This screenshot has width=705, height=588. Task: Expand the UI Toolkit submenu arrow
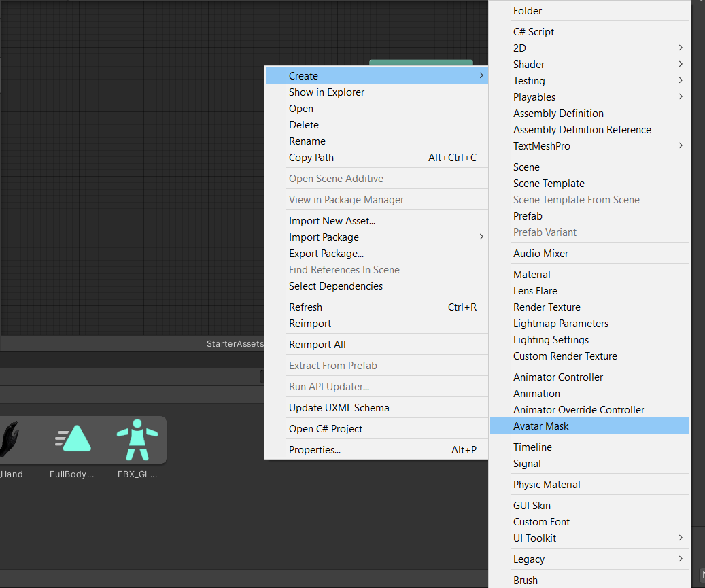[x=681, y=538]
